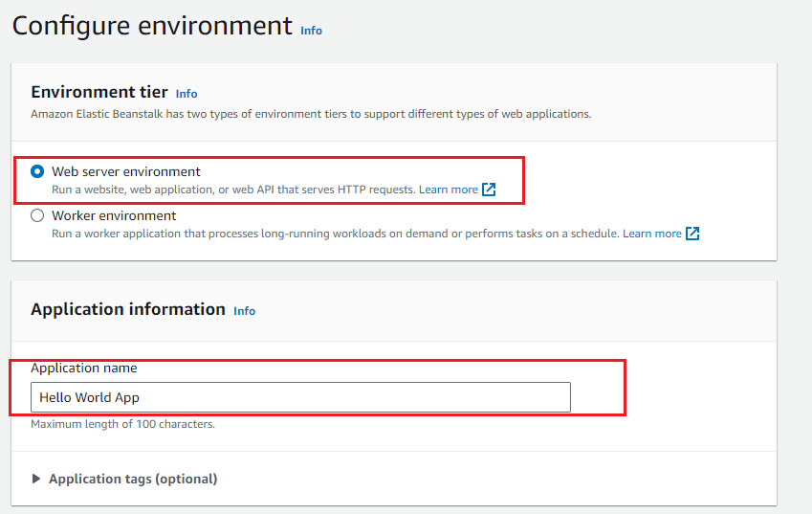
Task: Click the 'Application tags (optional)' section label
Action: [x=133, y=479]
